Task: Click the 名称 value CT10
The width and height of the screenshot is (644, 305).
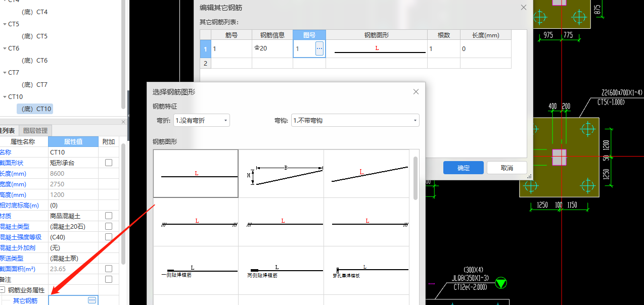Action: [73, 152]
